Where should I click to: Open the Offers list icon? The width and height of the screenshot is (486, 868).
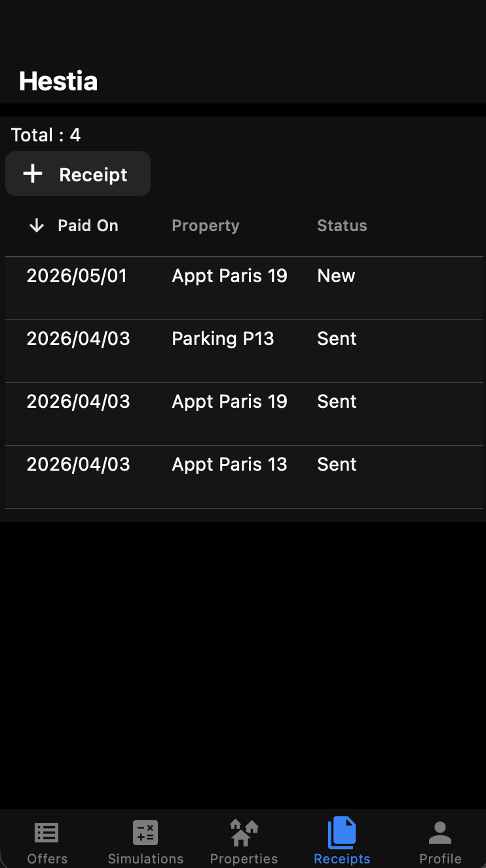pos(47,833)
